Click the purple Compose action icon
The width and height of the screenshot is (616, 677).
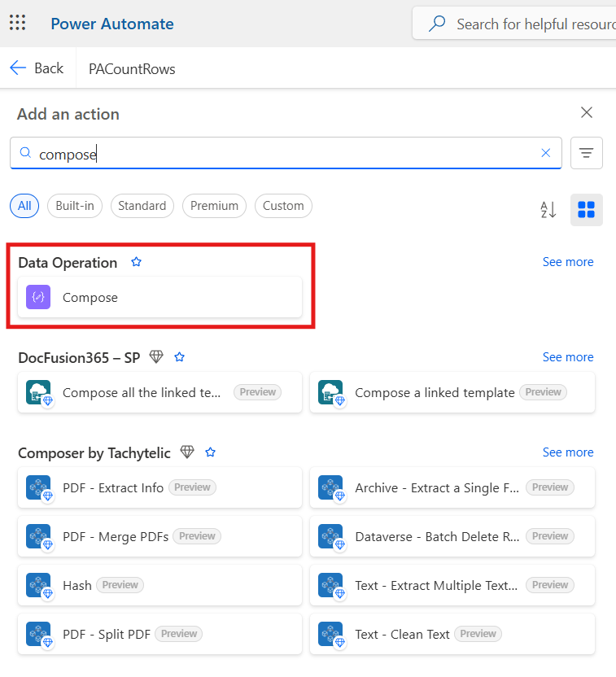click(x=38, y=297)
